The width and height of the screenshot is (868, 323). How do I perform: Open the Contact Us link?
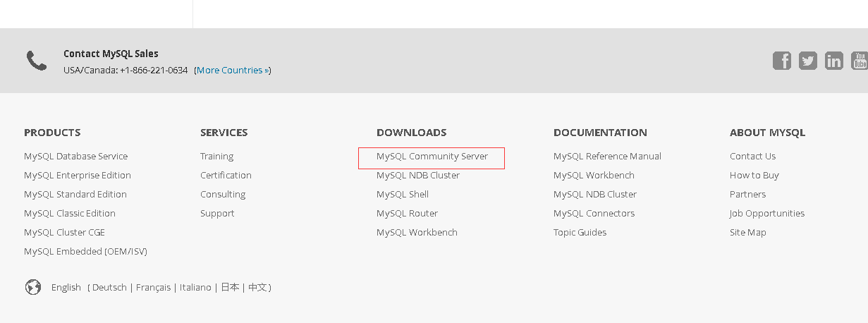click(752, 157)
